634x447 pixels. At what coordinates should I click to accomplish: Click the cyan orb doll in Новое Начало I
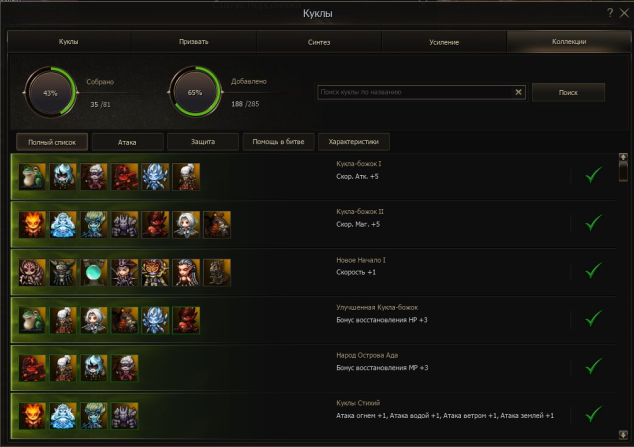click(x=93, y=272)
